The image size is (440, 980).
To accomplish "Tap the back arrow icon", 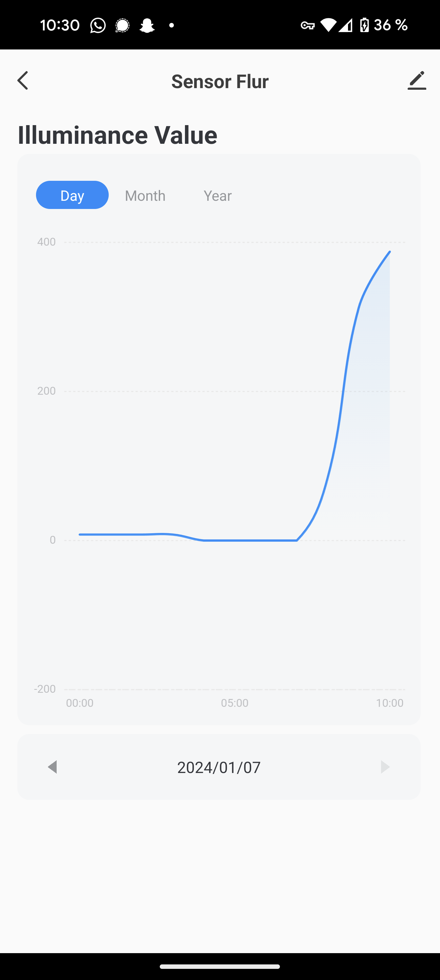I will click(x=23, y=81).
